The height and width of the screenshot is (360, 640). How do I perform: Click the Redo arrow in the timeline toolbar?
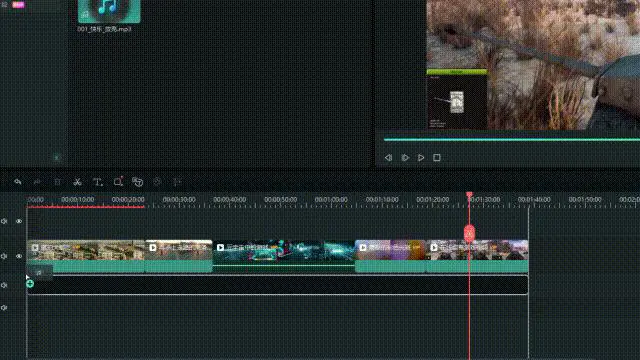tap(37, 182)
